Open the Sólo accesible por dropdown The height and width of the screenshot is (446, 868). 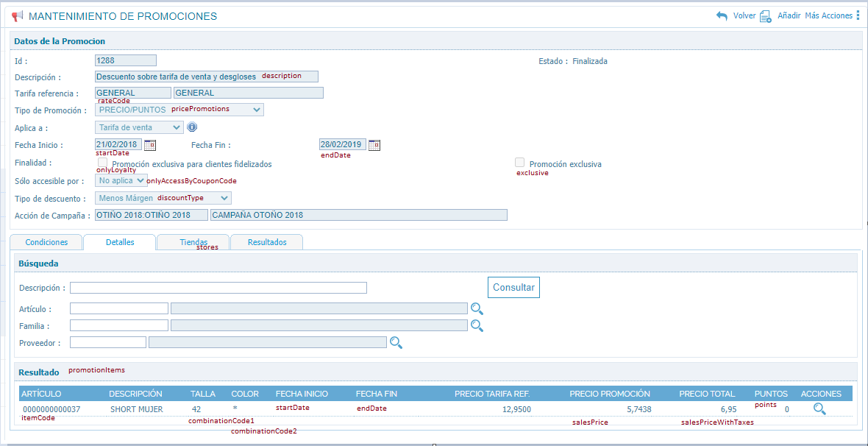(121, 180)
